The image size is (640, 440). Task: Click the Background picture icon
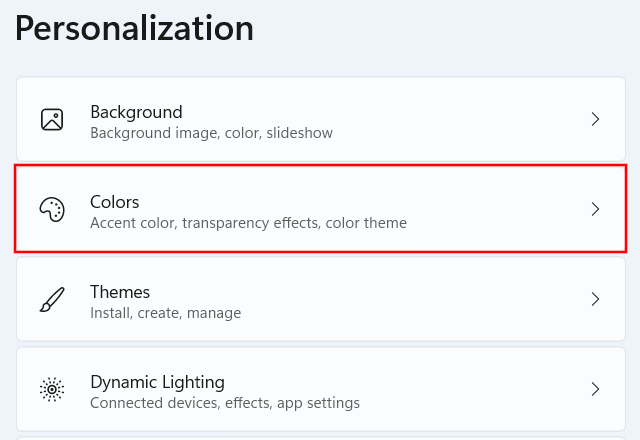pyautogui.click(x=52, y=120)
